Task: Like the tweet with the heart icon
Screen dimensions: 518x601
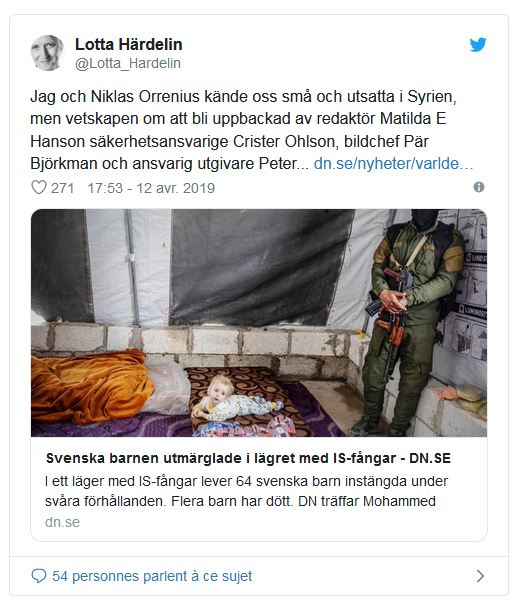Action: pyautogui.click(x=38, y=187)
